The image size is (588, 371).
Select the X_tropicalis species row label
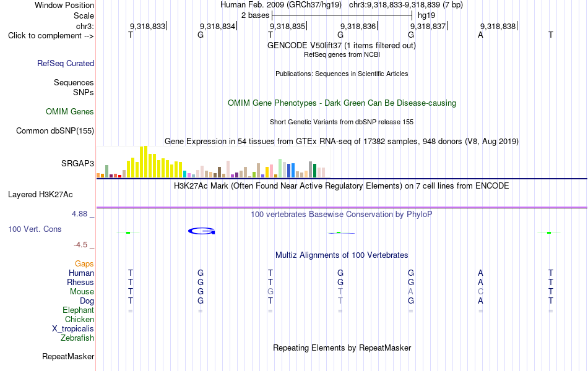pos(73,329)
